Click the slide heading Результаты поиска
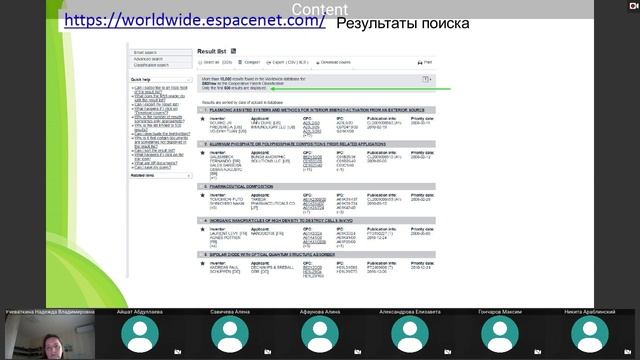 tap(402, 23)
